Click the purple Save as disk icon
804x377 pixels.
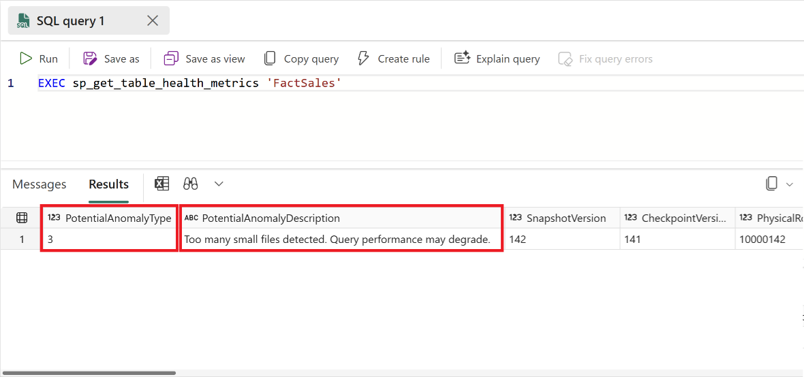point(90,59)
